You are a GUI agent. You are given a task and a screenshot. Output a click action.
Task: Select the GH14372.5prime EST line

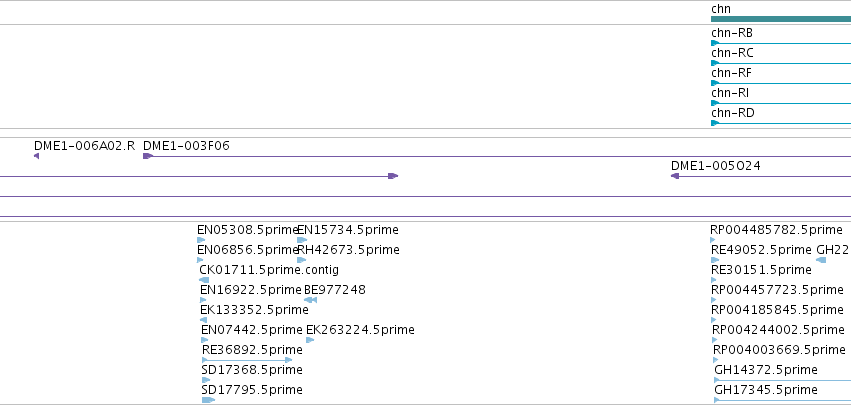coord(782,381)
